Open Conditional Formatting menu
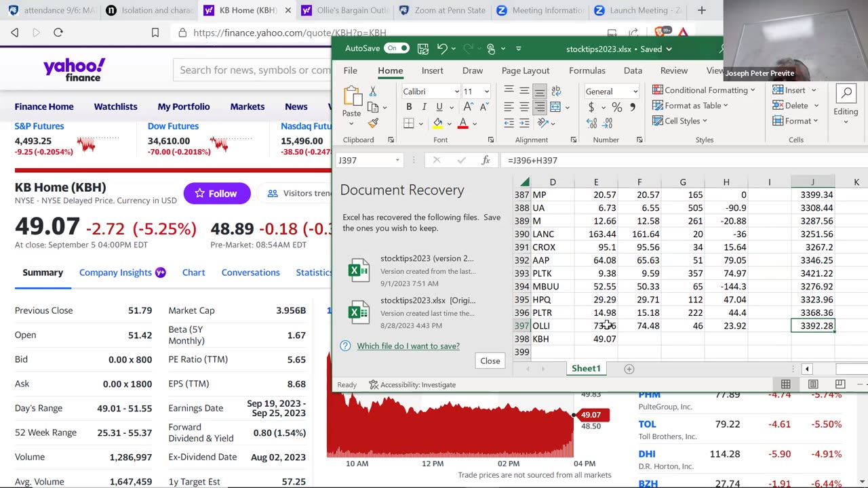The height and width of the screenshot is (488, 868). pyautogui.click(x=704, y=90)
